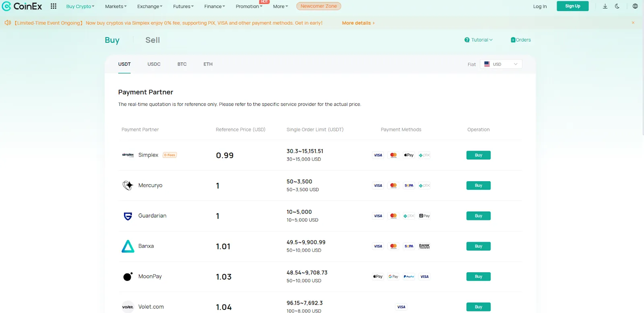Click the announcement speaker icon
The width and height of the screenshot is (644, 313).
[x=8, y=23]
